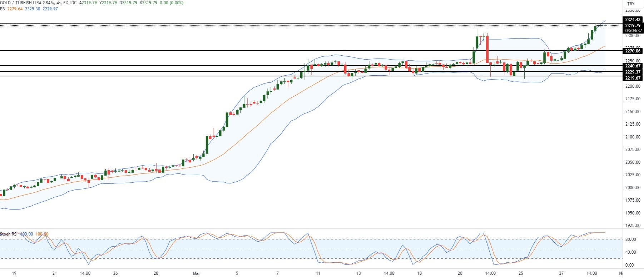
Task: Click the 1950.00 price axis tick
Action: click(x=633, y=213)
